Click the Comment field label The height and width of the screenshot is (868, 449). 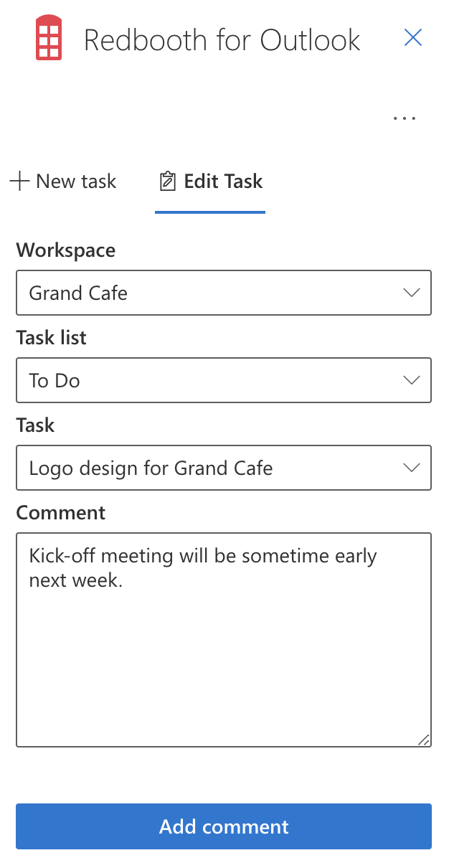click(x=61, y=512)
